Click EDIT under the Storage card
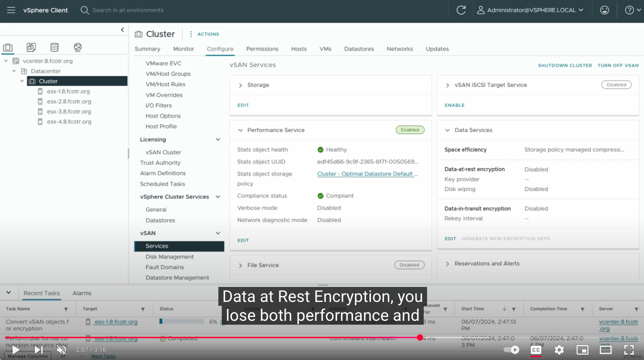The height and width of the screenshot is (360, 644). (243, 105)
